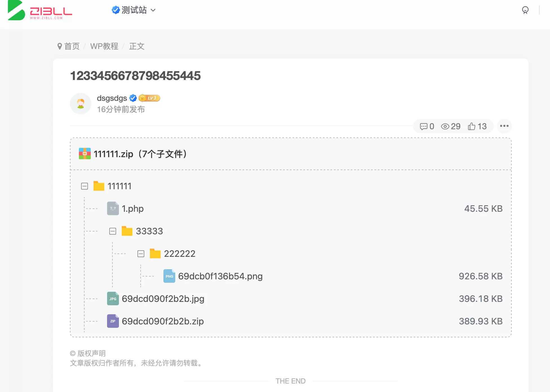This screenshot has width=550, height=392.
Task: Click the 389.93 KB size value
Action: coord(481,321)
